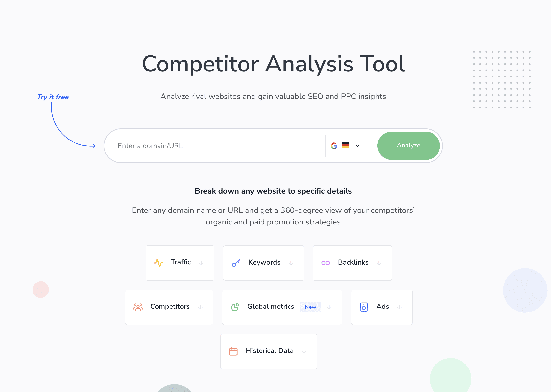
Task: Click the domain/URL input field
Action: [217, 145]
